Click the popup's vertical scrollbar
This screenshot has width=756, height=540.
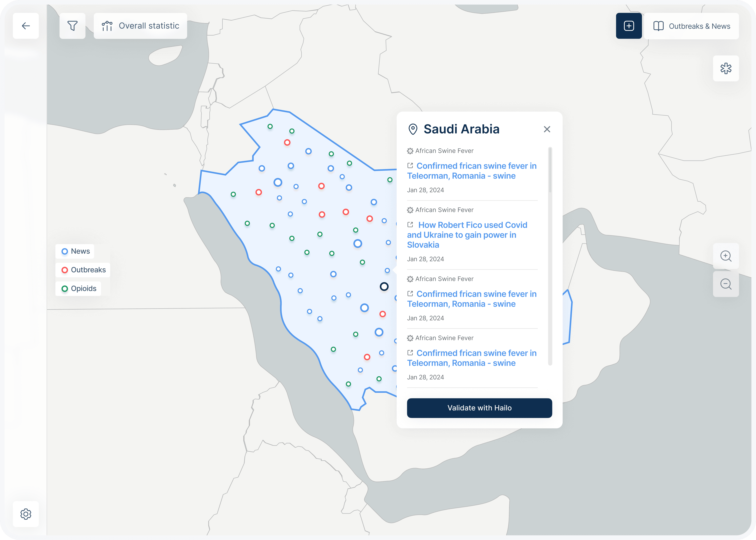pyautogui.click(x=550, y=170)
